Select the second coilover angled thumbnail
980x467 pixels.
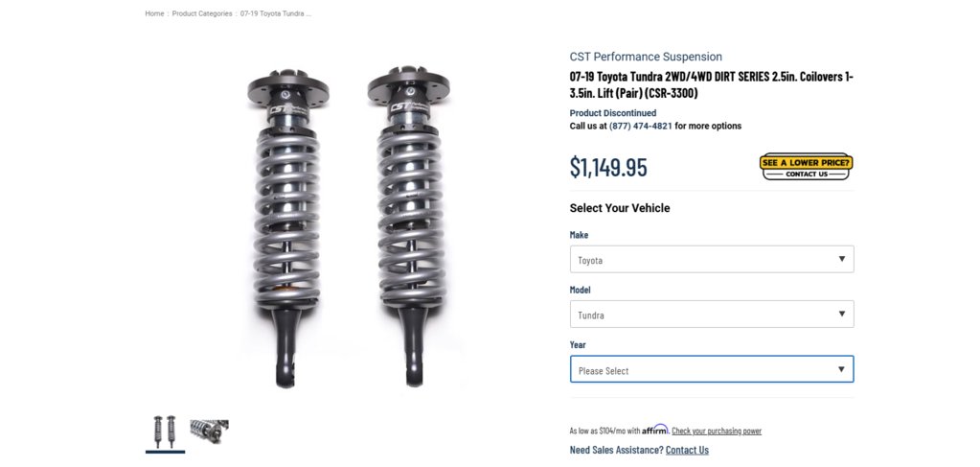pyautogui.click(x=209, y=432)
